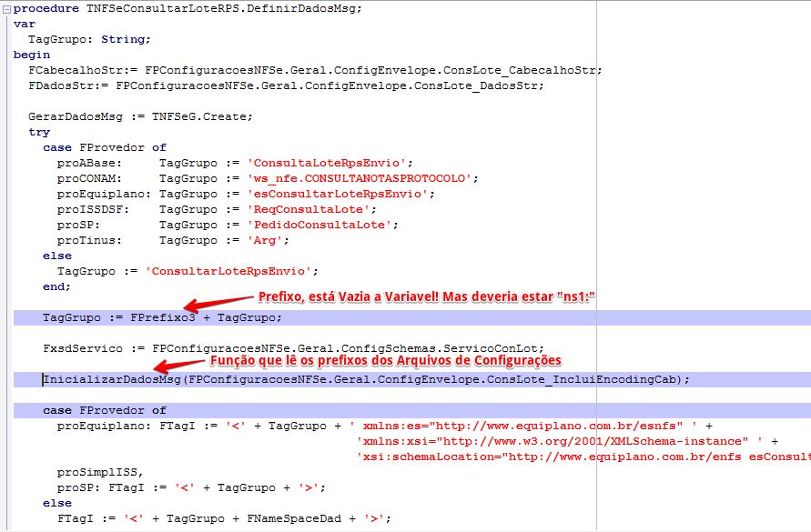
Task: Click the 'end;' keyword after first case
Action: 57,287
